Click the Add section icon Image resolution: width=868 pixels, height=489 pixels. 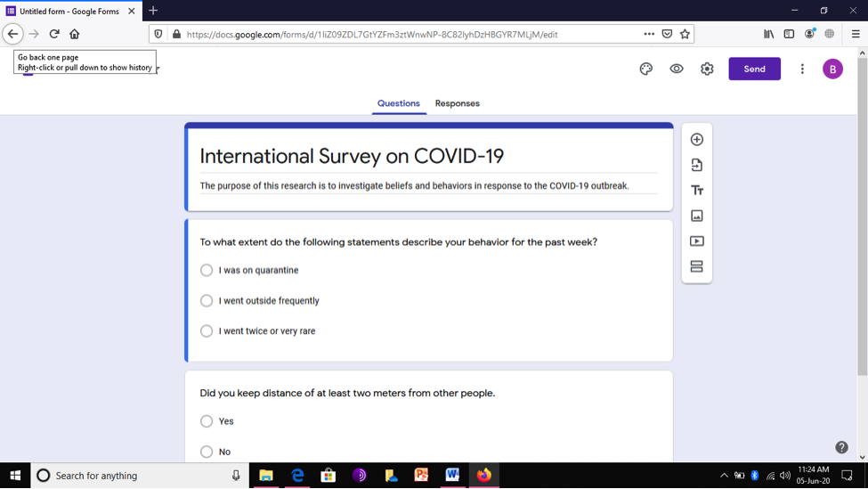pyautogui.click(x=696, y=266)
